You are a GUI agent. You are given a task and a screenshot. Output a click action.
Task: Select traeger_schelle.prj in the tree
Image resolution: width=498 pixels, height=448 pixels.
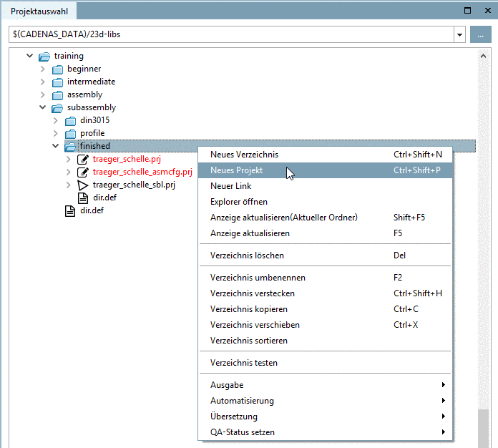pyautogui.click(x=127, y=159)
